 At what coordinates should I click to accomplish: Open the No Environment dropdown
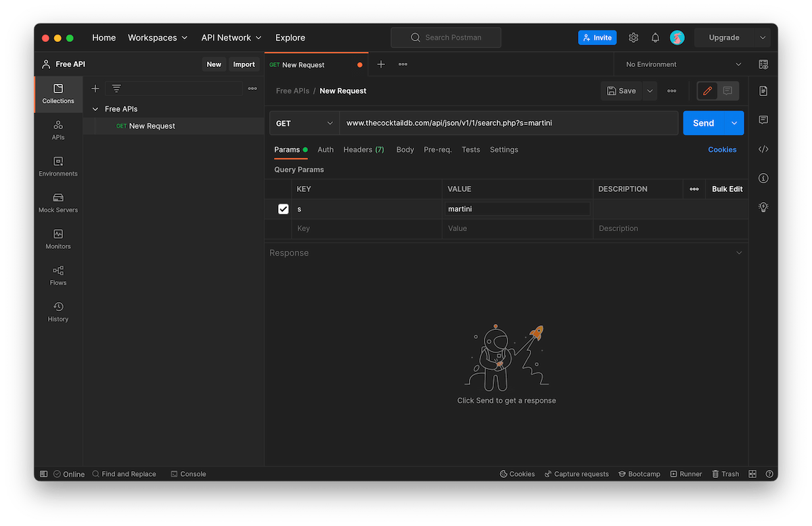coord(683,64)
